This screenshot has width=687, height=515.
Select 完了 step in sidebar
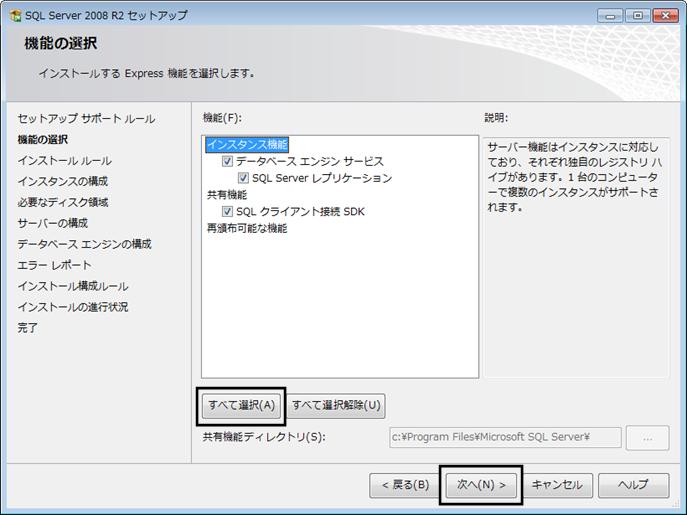[28, 328]
